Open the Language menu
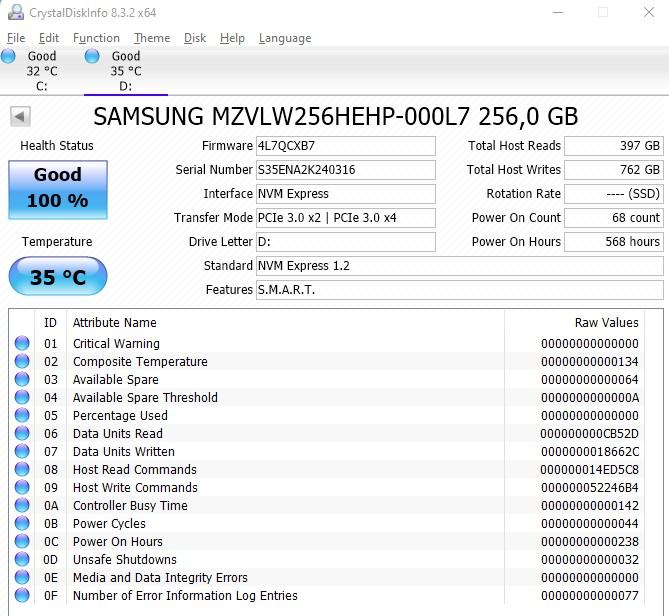This screenshot has height=616, width=669. pos(285,38)
